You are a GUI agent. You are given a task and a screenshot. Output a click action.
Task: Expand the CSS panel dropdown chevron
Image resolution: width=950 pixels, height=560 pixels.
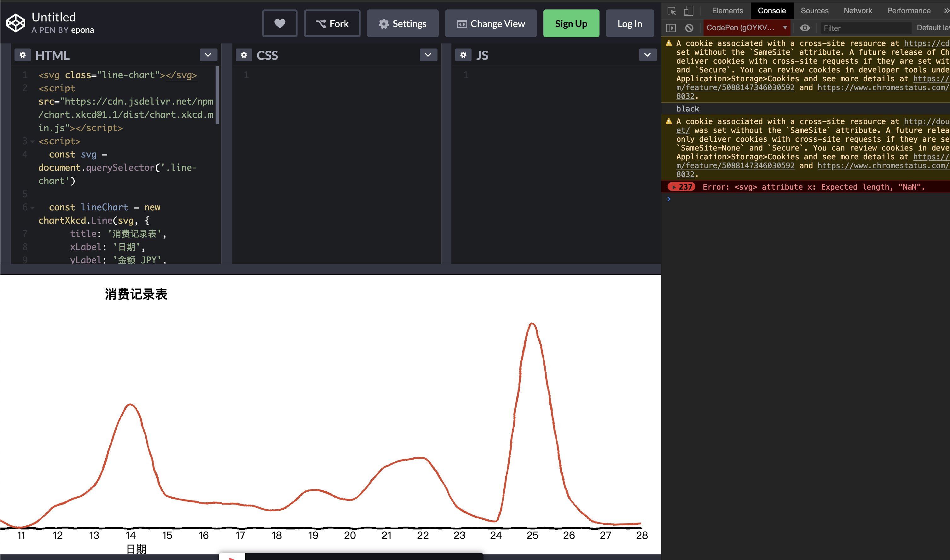pyautogui.click(x=428, y=55)
